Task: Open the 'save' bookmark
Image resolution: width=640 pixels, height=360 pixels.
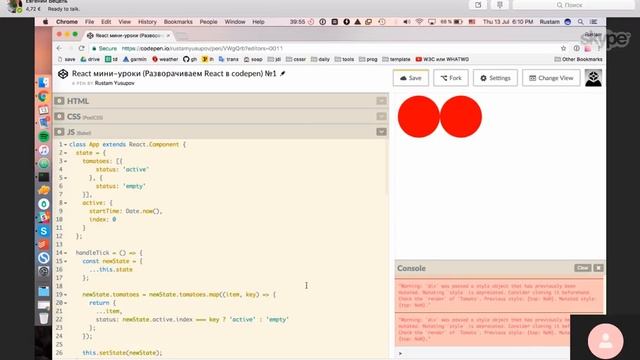Action: click(x=67, y=59)
